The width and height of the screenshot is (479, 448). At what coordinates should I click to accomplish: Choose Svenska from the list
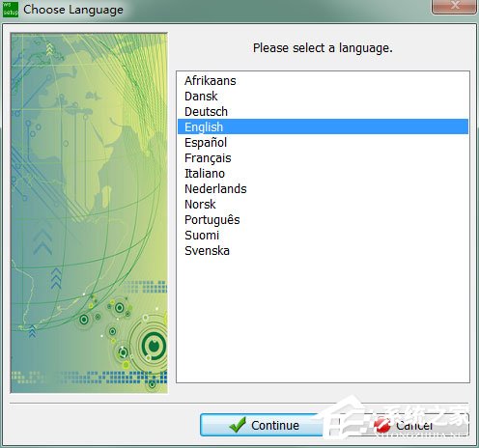(x=323, y=250)
